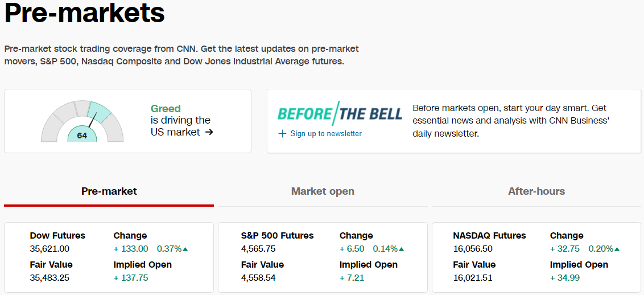This screenshot has height=295, width=644.
Task: Click the green up triangle in S&P 500 Futures
Action: click(x=401, y=249)
